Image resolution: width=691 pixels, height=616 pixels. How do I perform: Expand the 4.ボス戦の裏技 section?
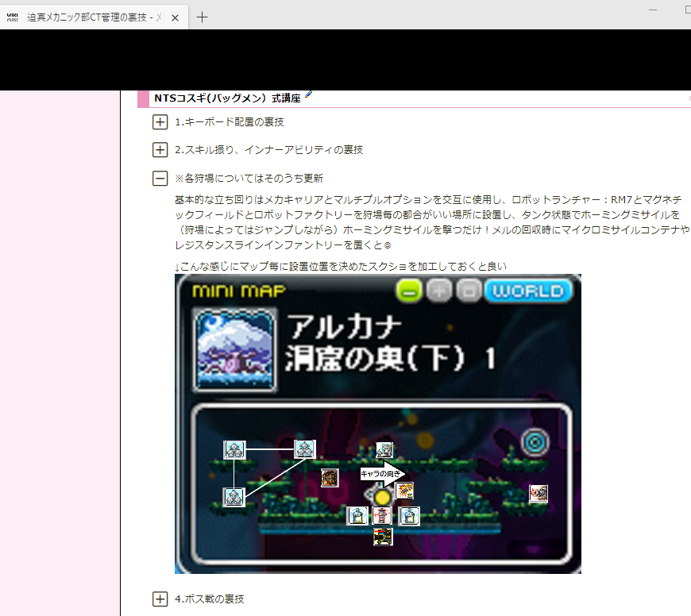(x=160, y=599)
